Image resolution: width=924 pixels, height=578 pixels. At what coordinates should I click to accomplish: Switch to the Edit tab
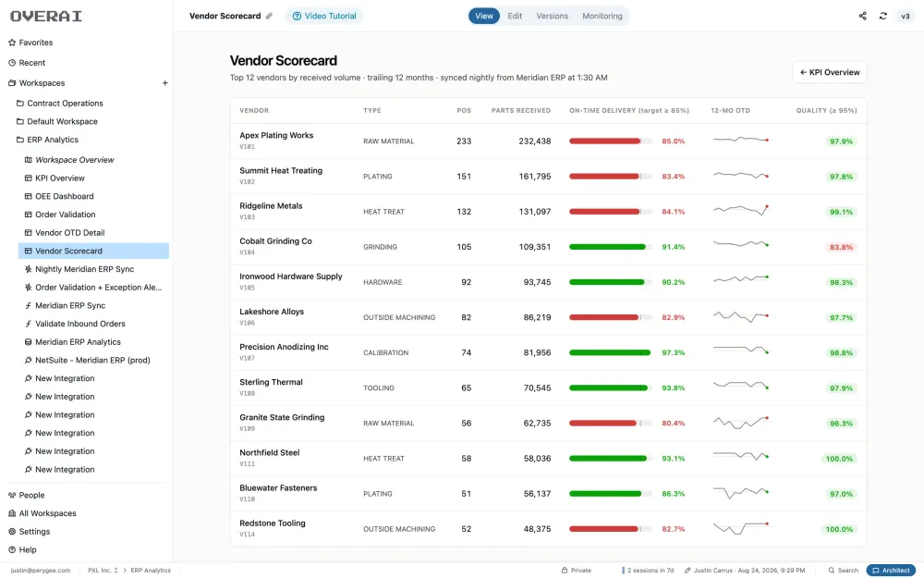tap(515, 16)
